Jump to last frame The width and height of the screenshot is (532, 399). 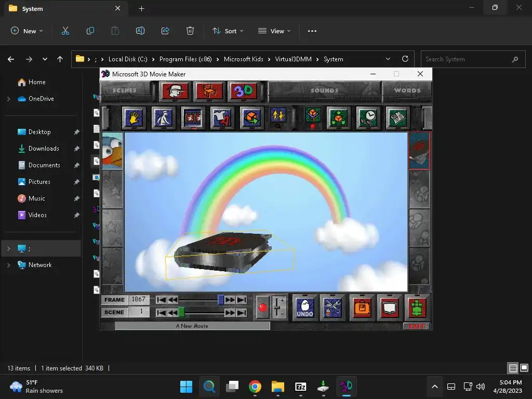point(242,300)
